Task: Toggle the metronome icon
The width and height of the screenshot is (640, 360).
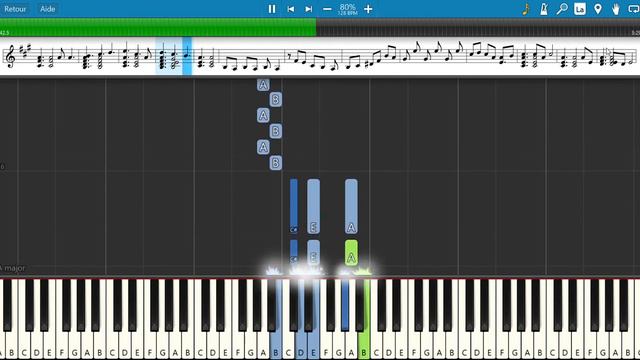Action: click(544, 9)
